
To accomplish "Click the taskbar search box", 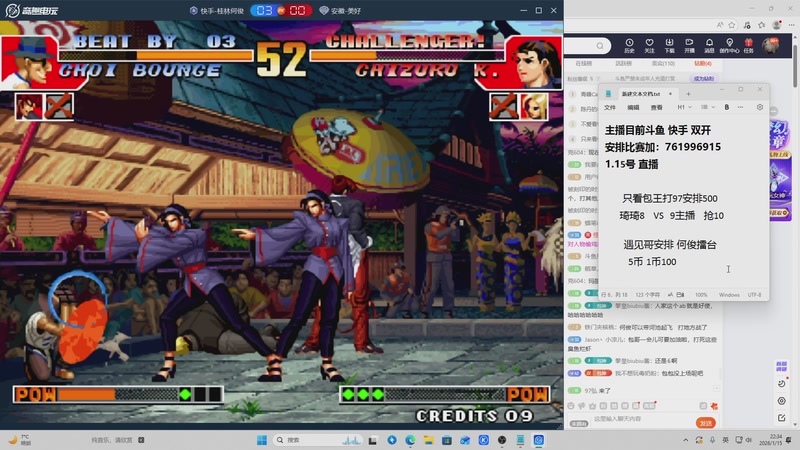I will [x=317, y=440].
